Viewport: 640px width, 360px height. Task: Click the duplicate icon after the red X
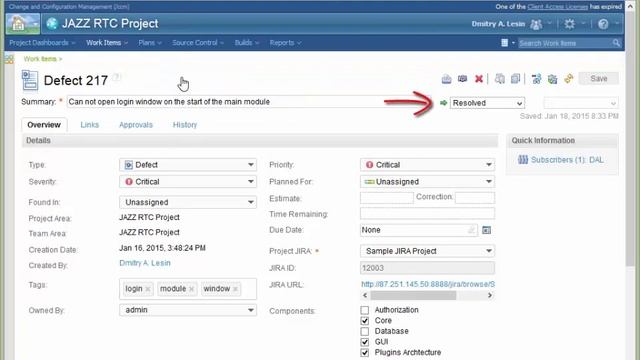coord(500,78)
